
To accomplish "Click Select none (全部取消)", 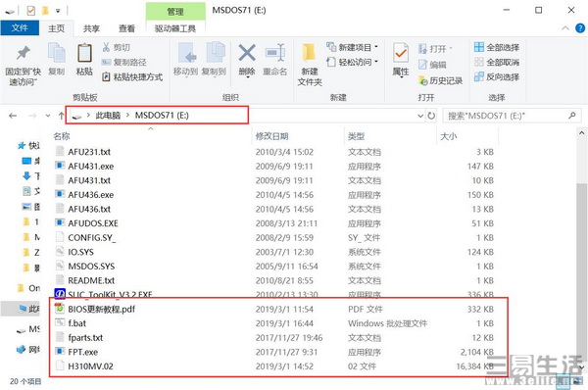I will pyautogui.click(x=497, y=62).
